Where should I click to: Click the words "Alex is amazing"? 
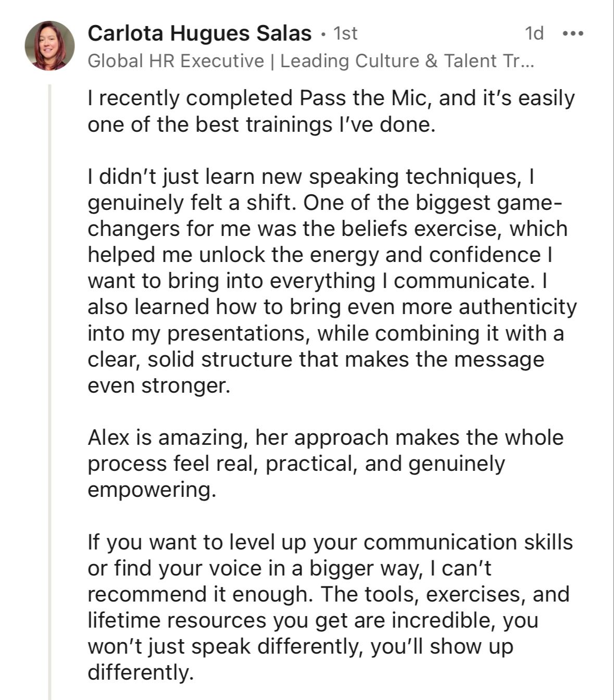click(166, 438)
